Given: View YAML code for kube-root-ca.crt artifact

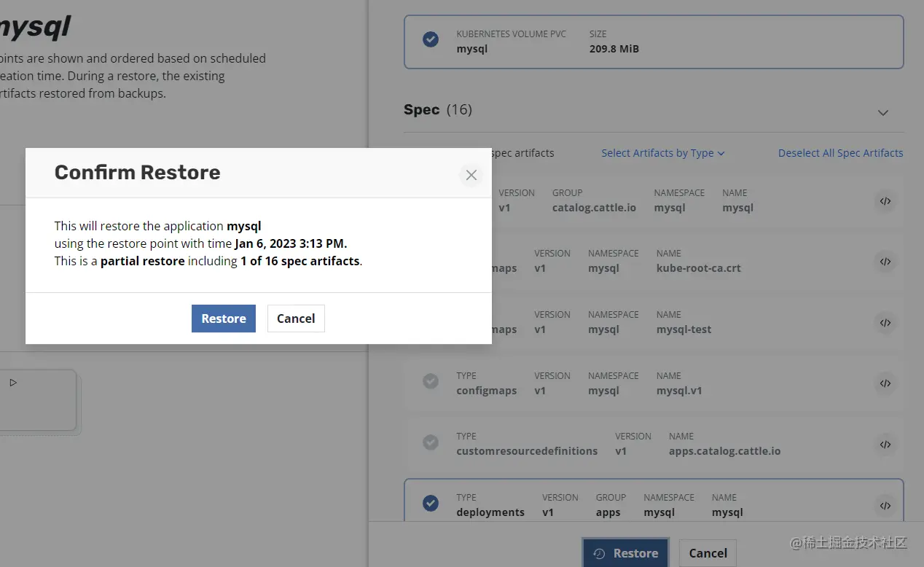Looking at the screenshot, I should coord(885,262).
